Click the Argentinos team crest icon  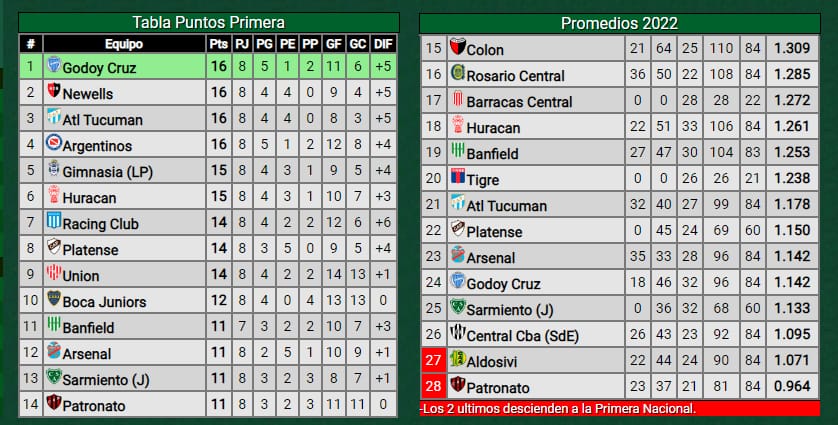pos(54,143)
